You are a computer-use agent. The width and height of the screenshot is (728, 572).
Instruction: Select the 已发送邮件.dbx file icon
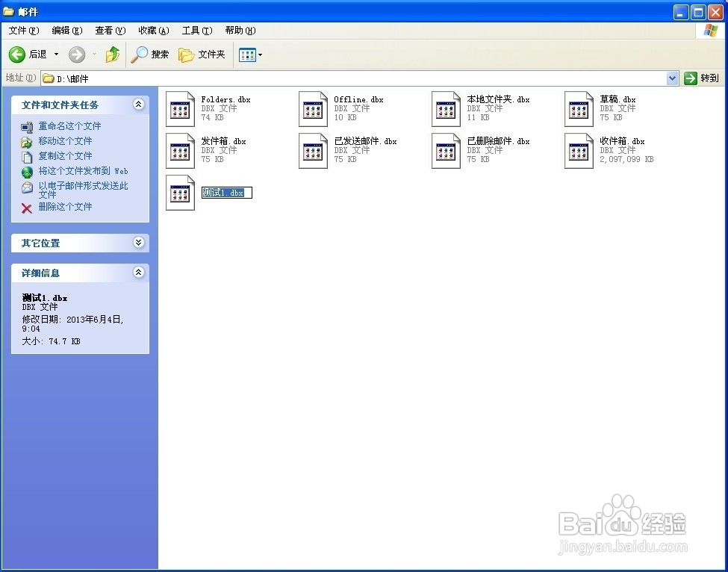click(x=313, y=149)
